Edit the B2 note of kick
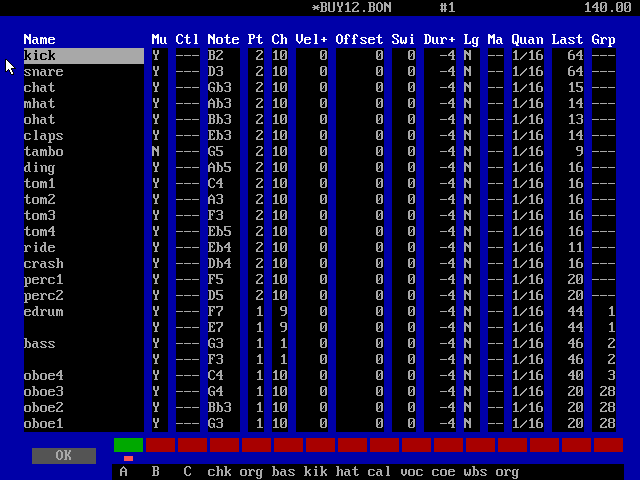This screenshot has width=640, height=480. click(224, 56)
